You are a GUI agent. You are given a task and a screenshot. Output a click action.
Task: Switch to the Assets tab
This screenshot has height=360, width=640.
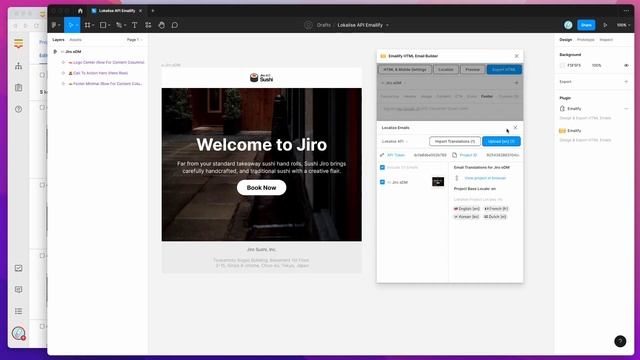click(x=76, y=40)
